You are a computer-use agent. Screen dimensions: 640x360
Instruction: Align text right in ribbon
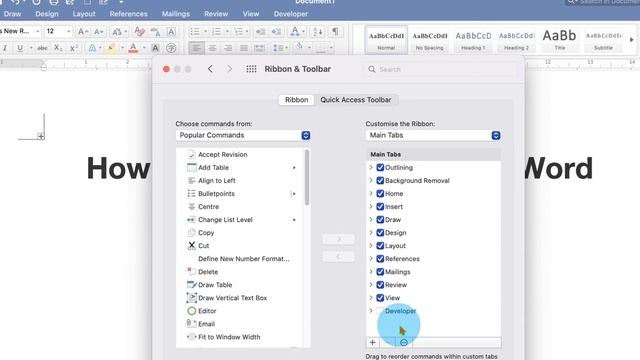tap(228, 48)
